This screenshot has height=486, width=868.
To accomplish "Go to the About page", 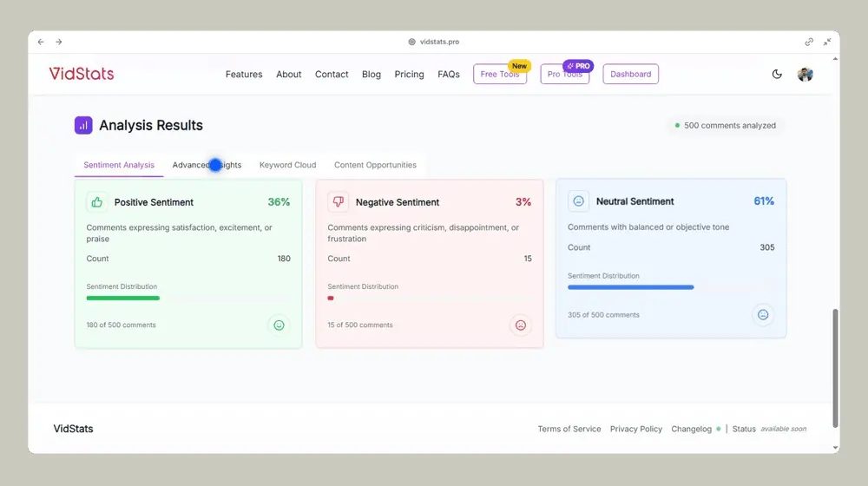I will tap(289, 74).
